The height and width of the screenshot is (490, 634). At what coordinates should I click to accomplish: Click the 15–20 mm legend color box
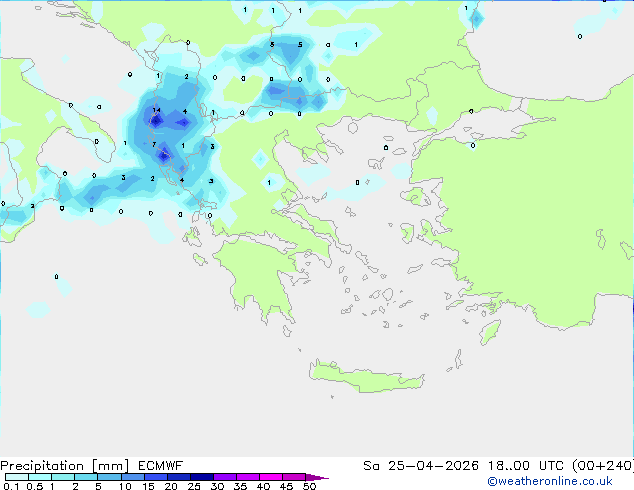(x=156, y=477)
